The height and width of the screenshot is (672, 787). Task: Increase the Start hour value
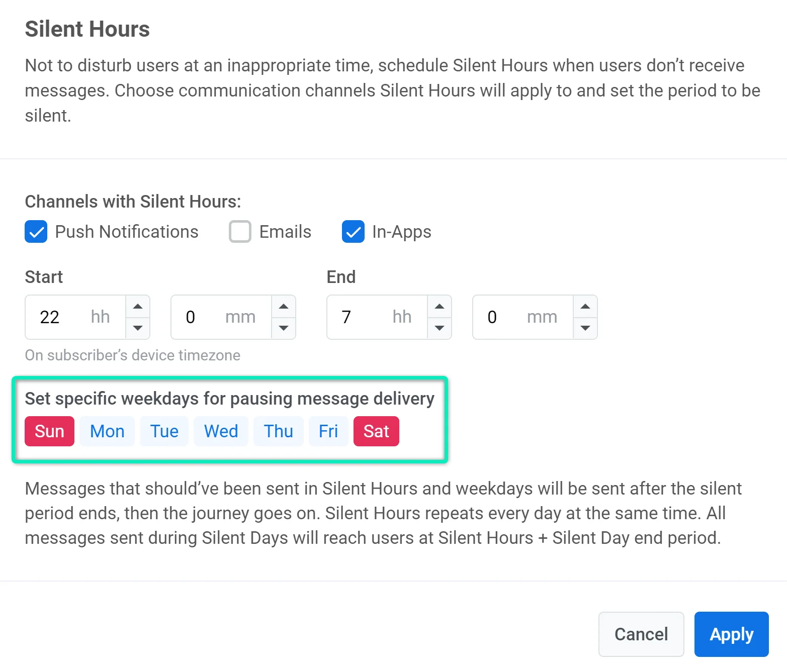[138, 307]
